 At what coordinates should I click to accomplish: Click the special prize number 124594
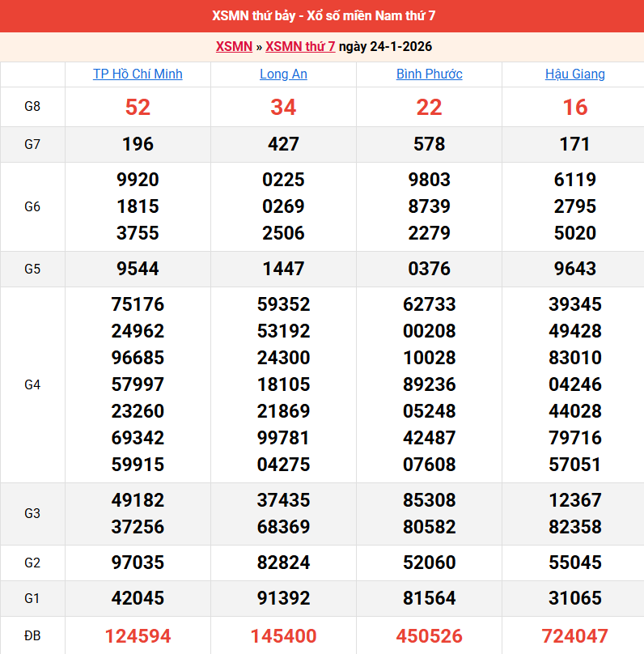138,636
